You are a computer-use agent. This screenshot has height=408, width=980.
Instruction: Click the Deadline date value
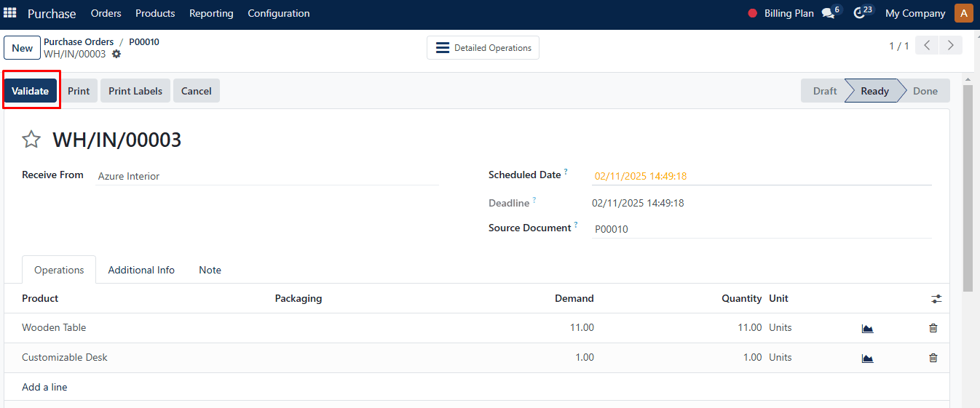(638, 203)
